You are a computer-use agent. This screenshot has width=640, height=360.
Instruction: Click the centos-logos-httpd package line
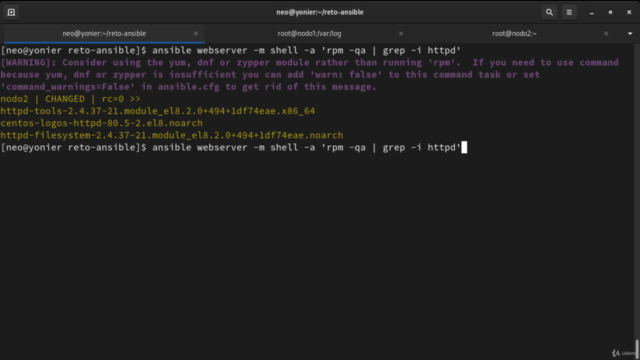(x=101, y=123)
